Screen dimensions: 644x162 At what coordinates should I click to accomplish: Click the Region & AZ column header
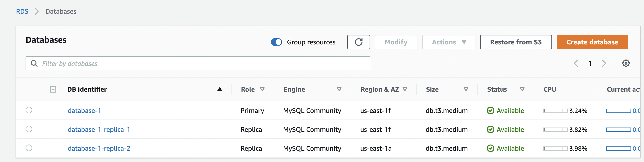(x=380, y=90)
